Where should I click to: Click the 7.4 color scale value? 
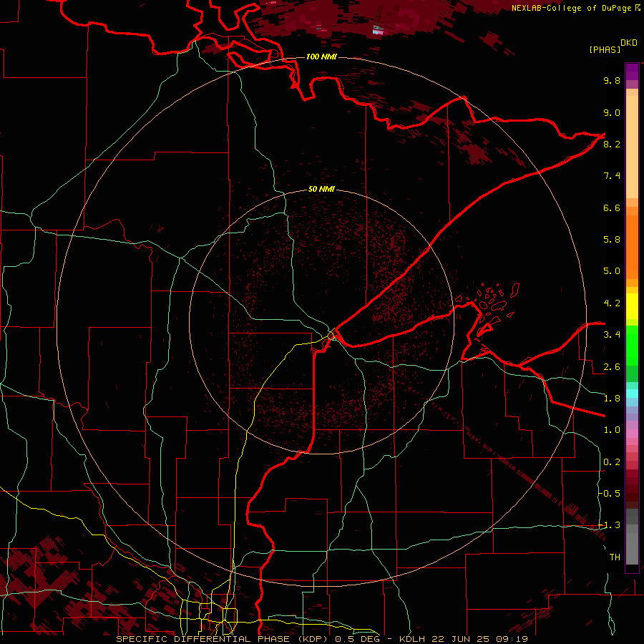tap(612, 176)
